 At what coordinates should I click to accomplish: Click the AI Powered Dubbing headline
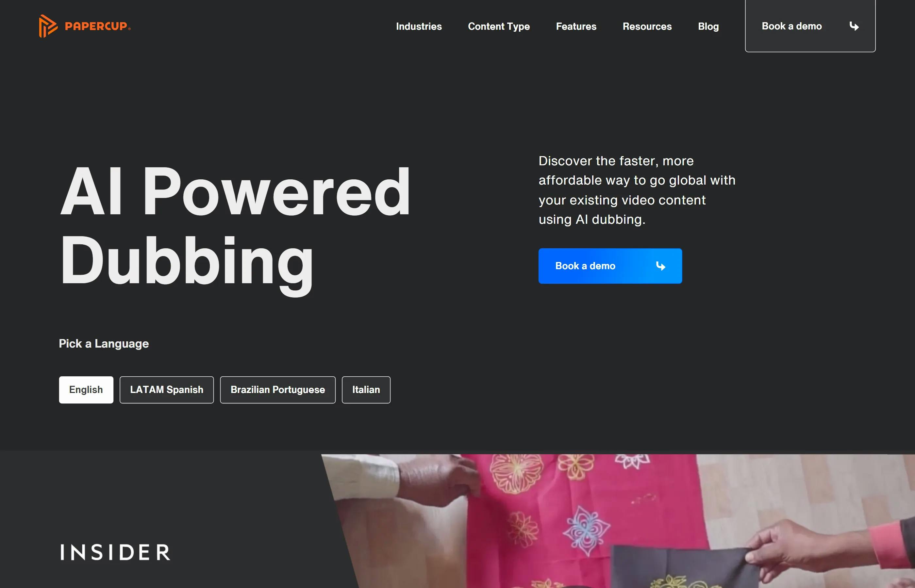pyautogui.click(x=235, y=228)
